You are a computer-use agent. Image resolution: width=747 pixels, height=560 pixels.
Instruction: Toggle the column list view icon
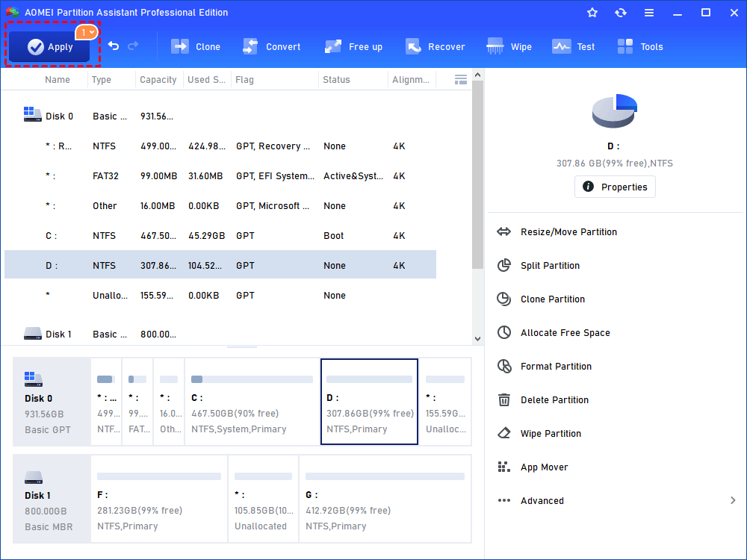coord(461,80)
